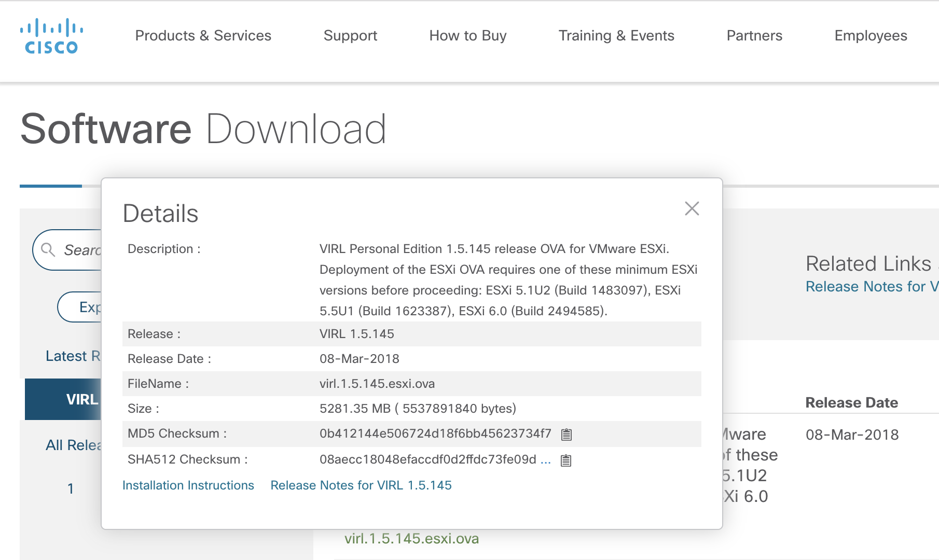Viewport: 939px width, 560px height.
Task: Copy the SHA512 checksum using its clipboard icon
Action: pos(566,460)
